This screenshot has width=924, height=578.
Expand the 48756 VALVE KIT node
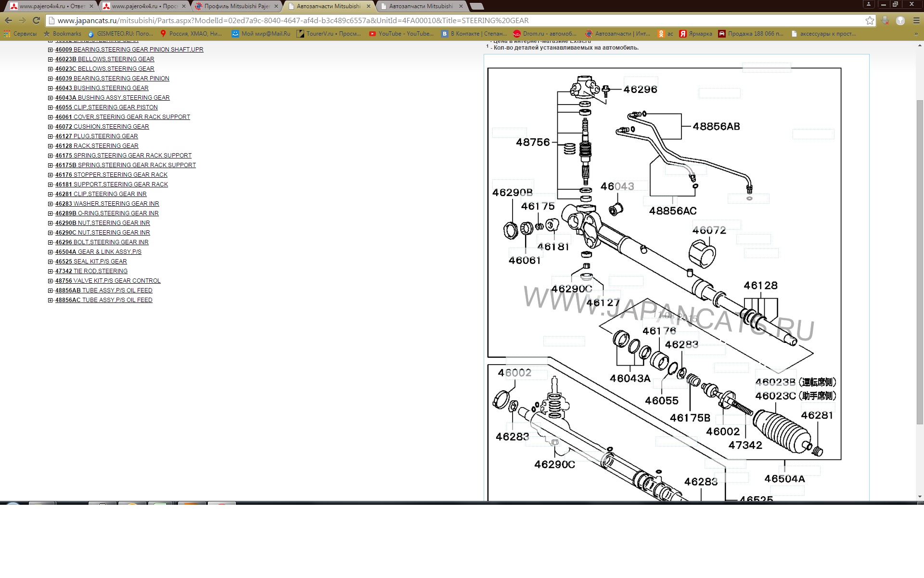coord(51,281)
